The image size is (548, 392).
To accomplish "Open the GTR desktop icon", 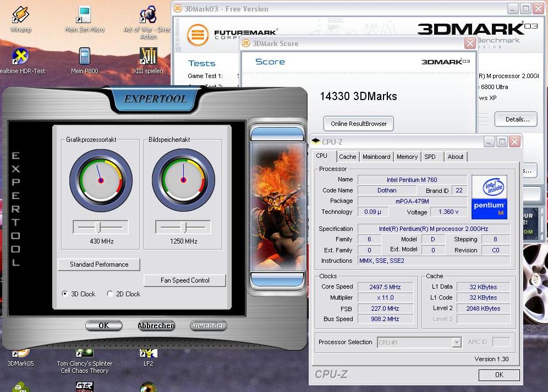I will click(x=84, y=387).
